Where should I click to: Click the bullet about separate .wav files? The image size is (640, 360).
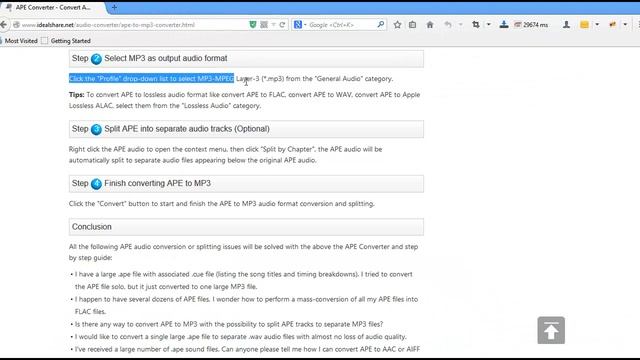coord(240,337)
